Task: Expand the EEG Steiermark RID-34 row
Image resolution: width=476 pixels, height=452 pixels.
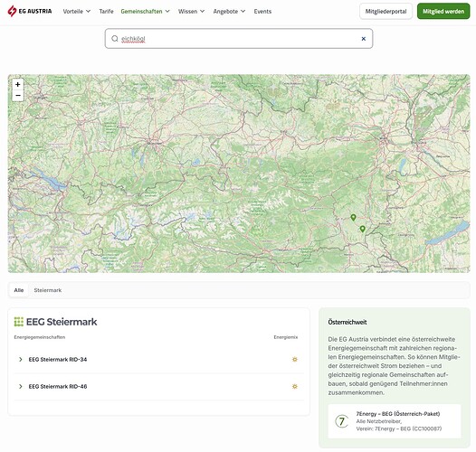Action: click(159, 360)
